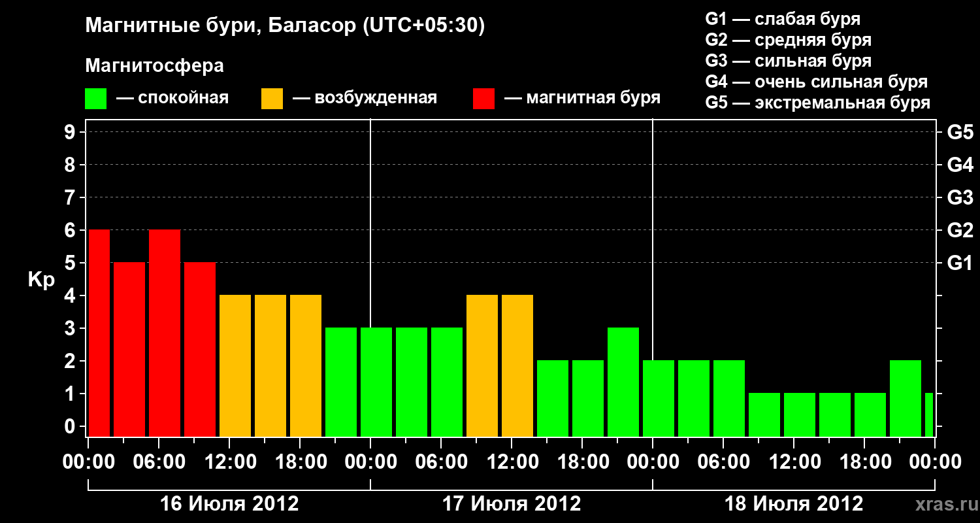The height and width of the screenshot is (523, 980).
Task: Click the '18 Июля 2012' date label
Action: [x=794, y=504]
